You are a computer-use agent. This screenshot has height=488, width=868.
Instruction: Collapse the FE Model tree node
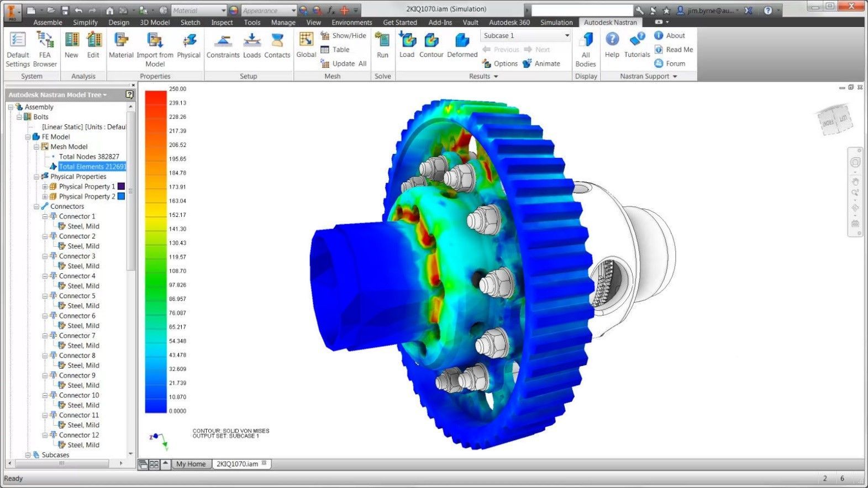[28, 137]
